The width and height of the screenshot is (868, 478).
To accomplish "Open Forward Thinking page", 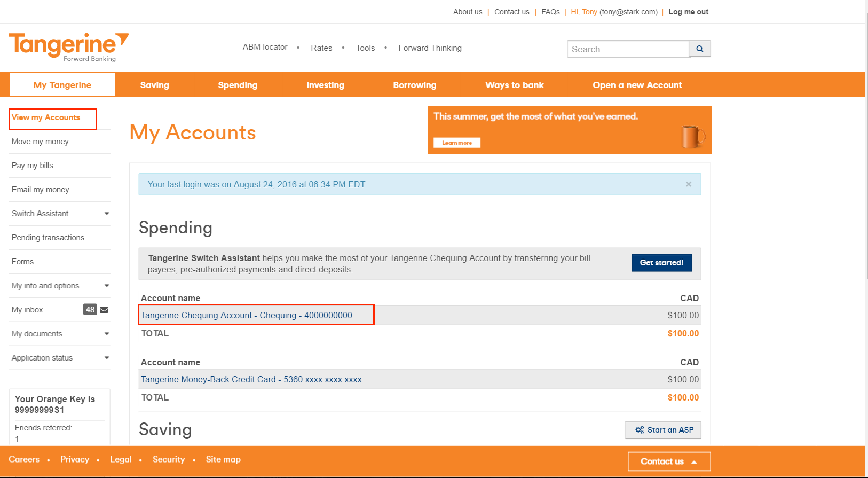I will 430,48.
